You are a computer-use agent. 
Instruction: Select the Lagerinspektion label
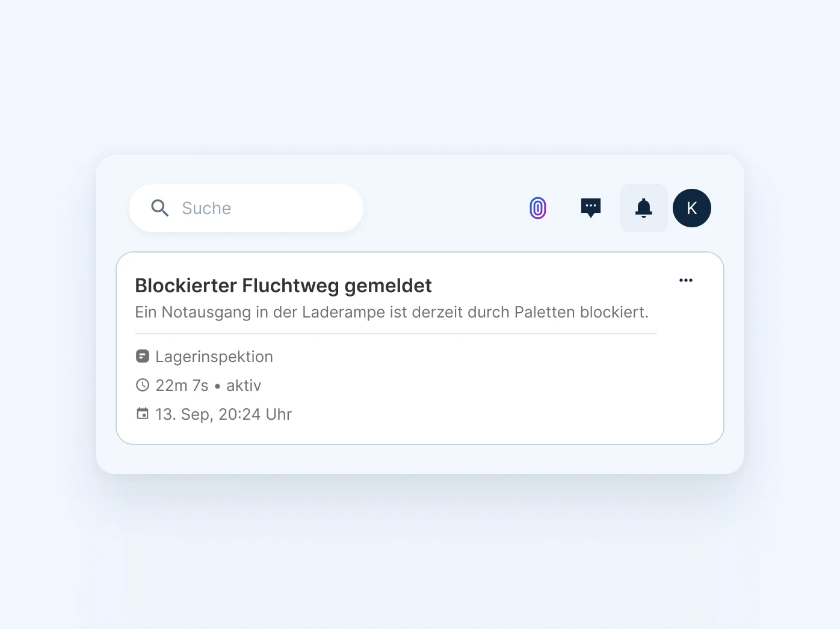[x=214, y=356]
